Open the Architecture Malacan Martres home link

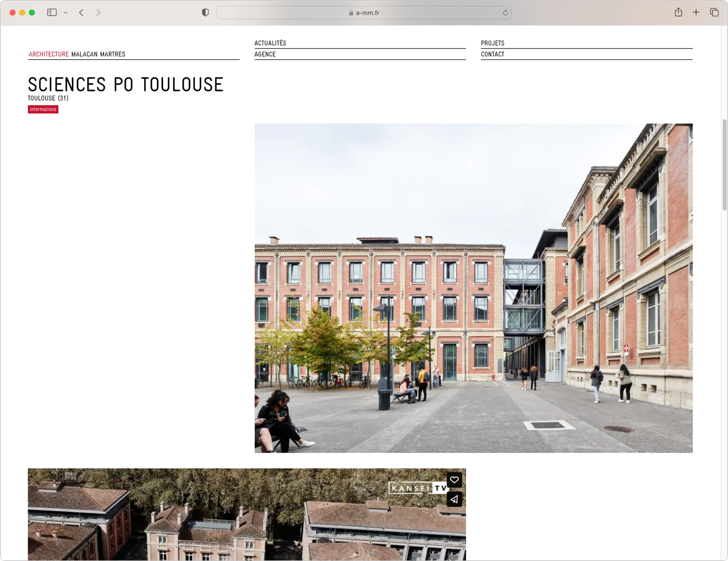(77, 54)
